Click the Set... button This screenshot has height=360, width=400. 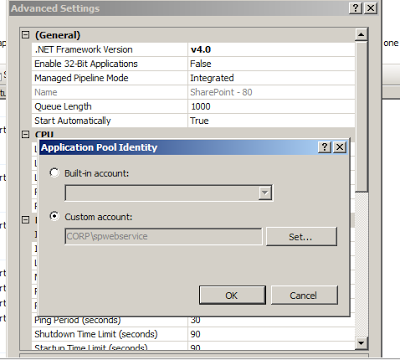tap(301, 237)
